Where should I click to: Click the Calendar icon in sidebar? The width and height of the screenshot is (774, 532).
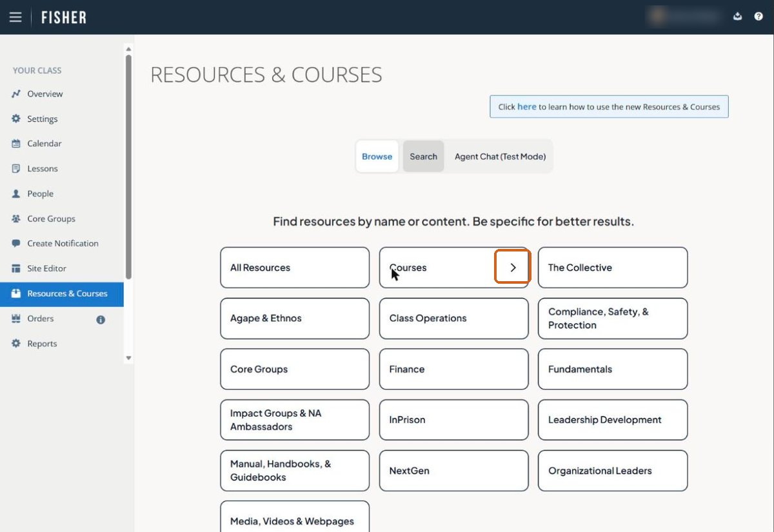16,144
